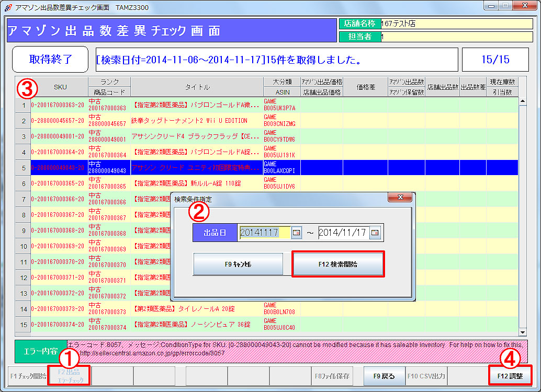541x392 pixels.
Task: Select SKU 0-288000049001-20
Action: tap(58, 136)
